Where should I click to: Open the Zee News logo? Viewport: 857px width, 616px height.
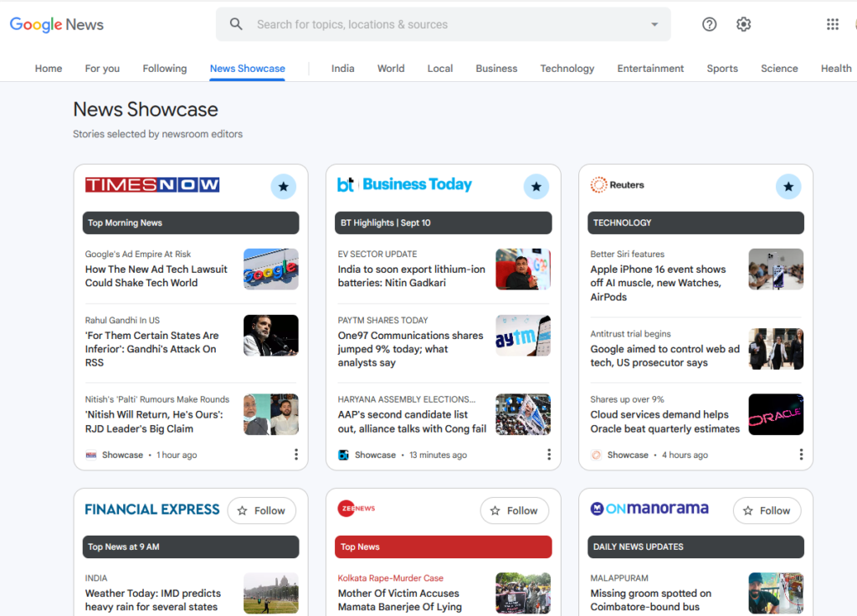tap(357, 508)
